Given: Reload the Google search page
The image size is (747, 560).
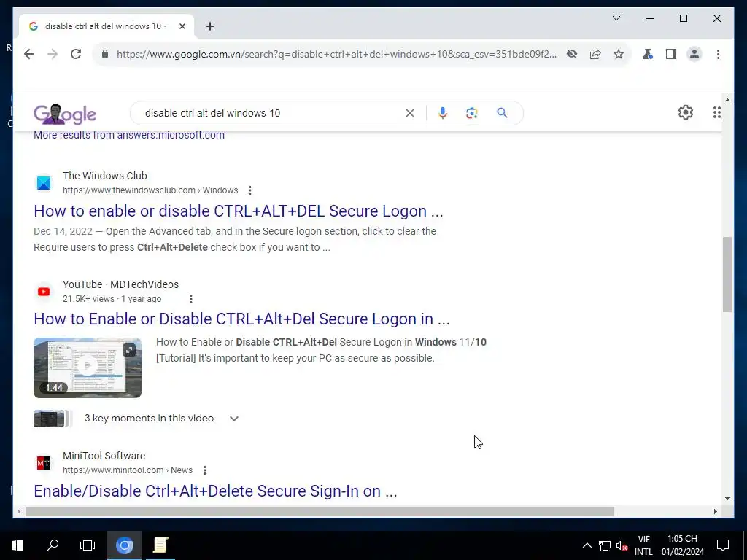Looking at the screenshot, I should click(x=76, y=54).
